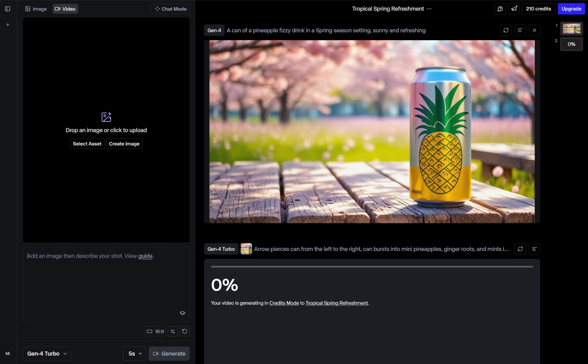Open the 16:9 aspect ratio selector
The image size is (588, 364).
[x=155, y=331]
